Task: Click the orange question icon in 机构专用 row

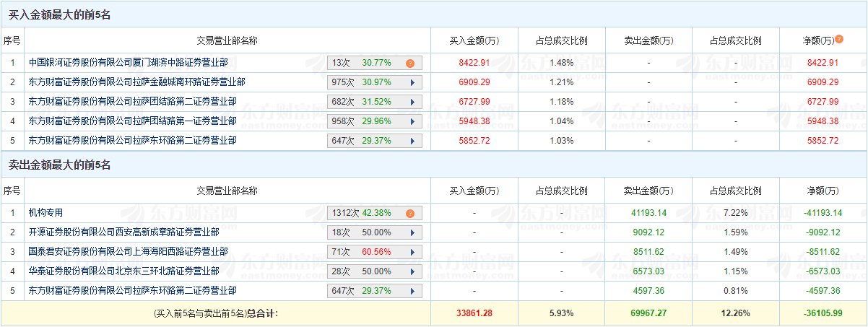Action: (x=409, y=214)
